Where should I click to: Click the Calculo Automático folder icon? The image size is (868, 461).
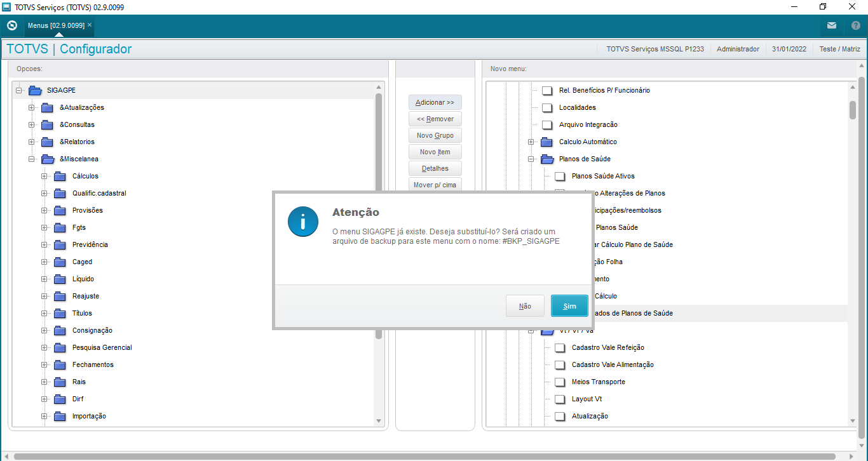point(547,142)
